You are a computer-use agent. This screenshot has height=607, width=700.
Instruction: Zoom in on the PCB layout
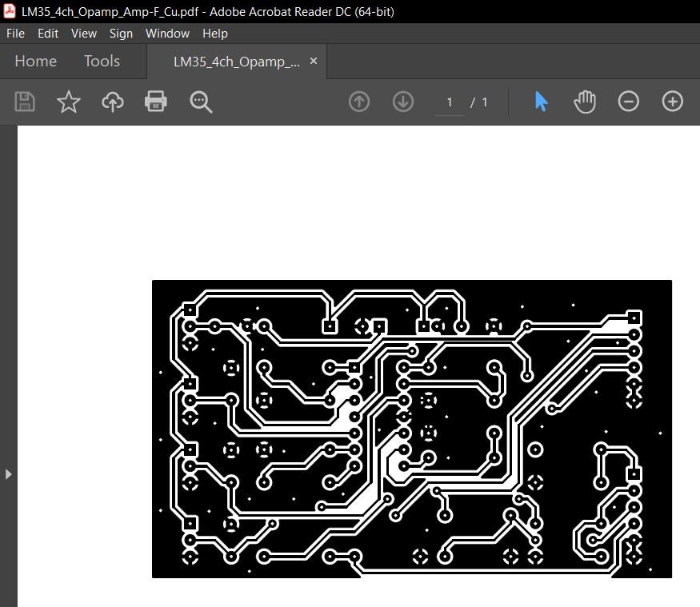click(x=672, y=102)
